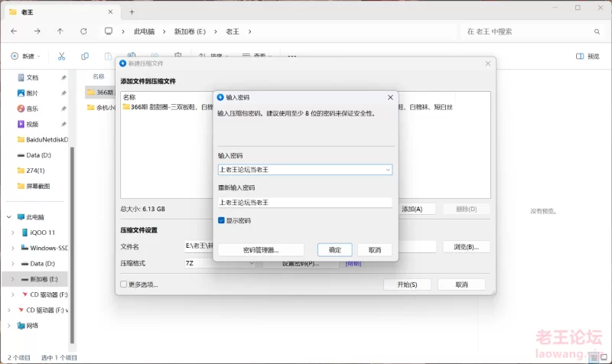Screen dimensions: 612x364
Task: Click the 确定 button in the password dialog
Action: click(x=334, y=250)
